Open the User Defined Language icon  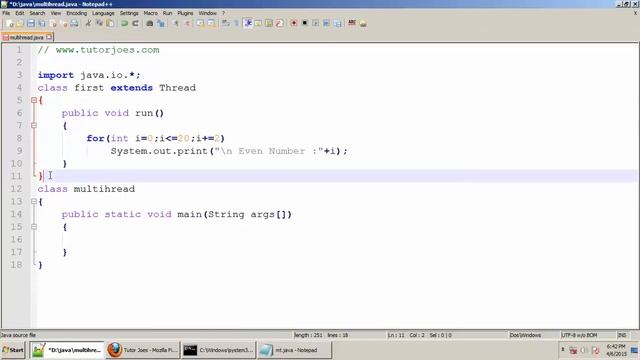click(x=258, y=24)
